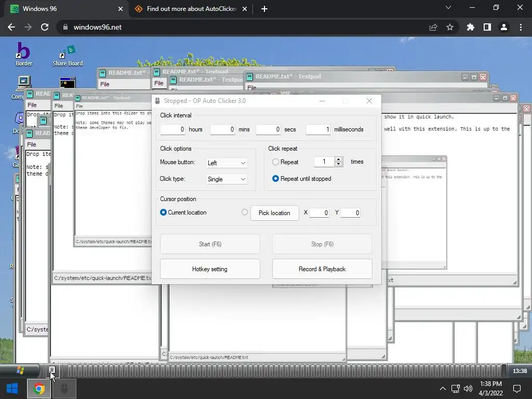Image resolution: width=532 pixels, height=399 pixels.
Task: Click the Start (F6) button
Action: tap(210, 244)
